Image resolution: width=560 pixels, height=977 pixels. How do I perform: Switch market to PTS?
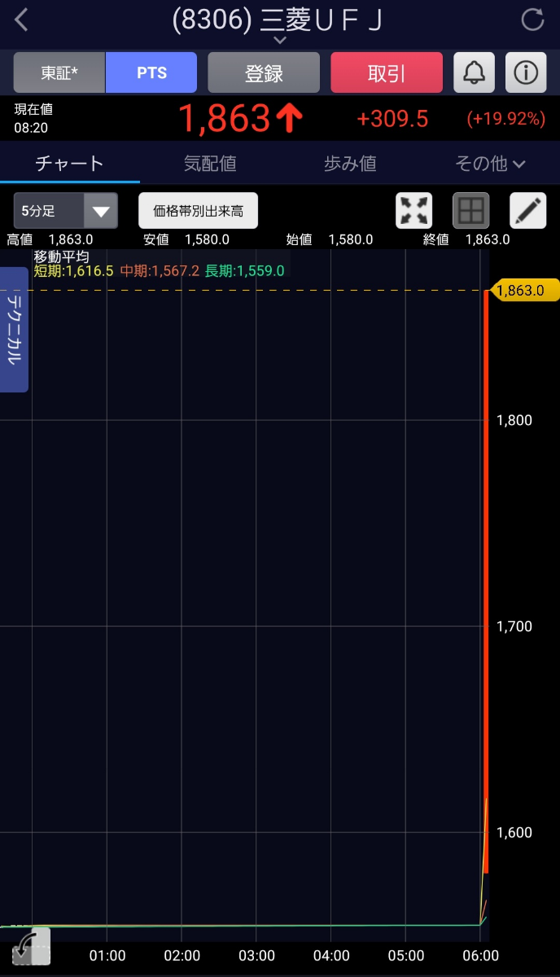pos(151,73)
